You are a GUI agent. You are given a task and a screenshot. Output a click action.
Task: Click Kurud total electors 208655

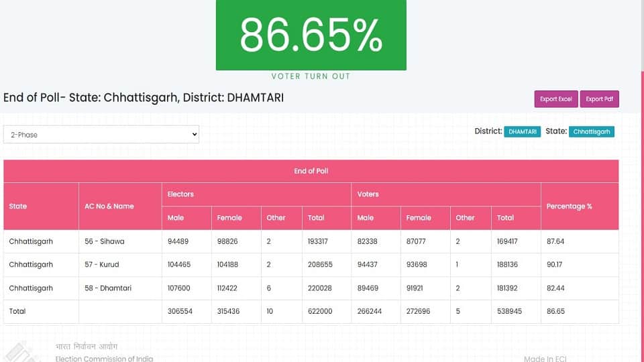click(321, 265)
